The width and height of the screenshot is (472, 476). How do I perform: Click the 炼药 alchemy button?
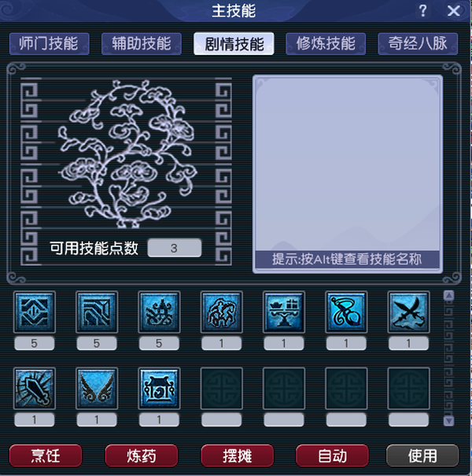pyautogui.click(x=142, y=456)
